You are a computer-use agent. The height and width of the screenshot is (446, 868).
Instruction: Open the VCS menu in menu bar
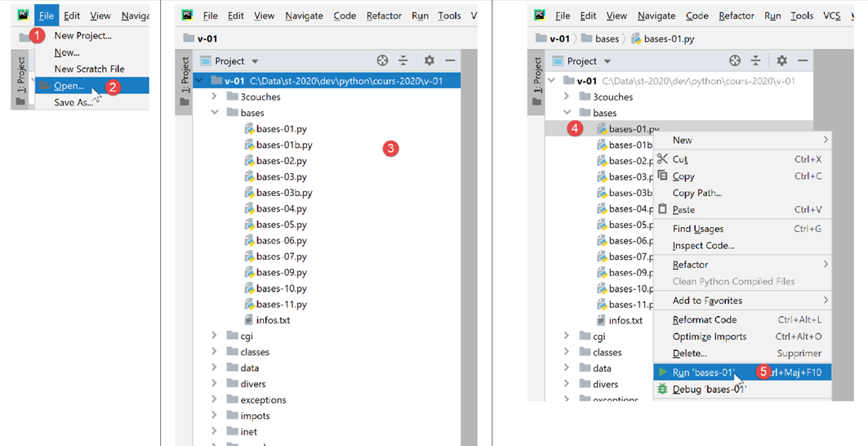pos(831,16)
